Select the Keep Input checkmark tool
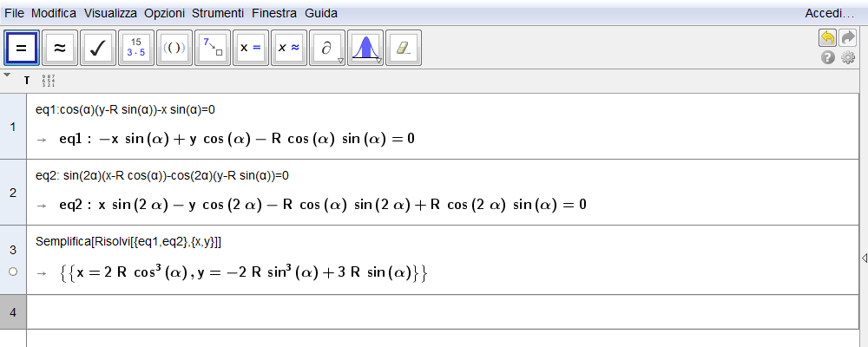Screen dimensions: 868x347 tap(98, 48)
